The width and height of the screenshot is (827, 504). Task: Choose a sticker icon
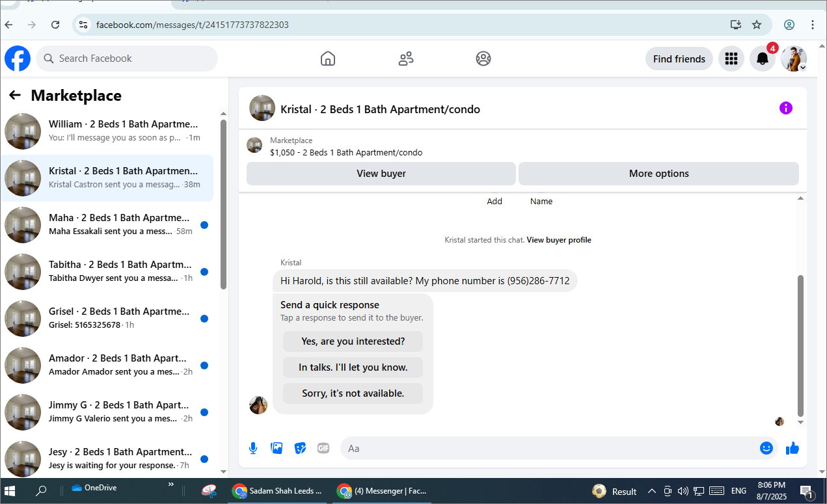pyautogui.click(x=300, y=448)
